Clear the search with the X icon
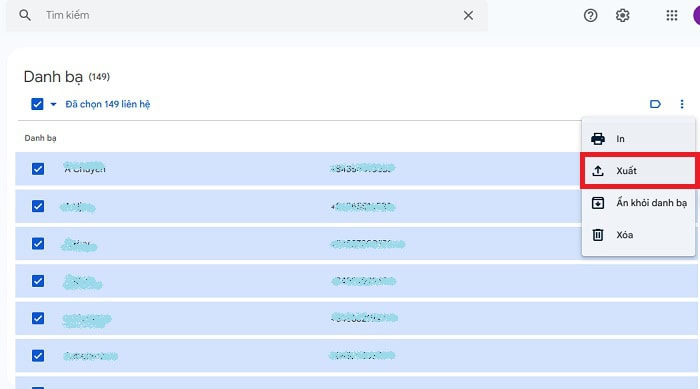Viewport: 700px width, 389px height. [x=468, y=15]
